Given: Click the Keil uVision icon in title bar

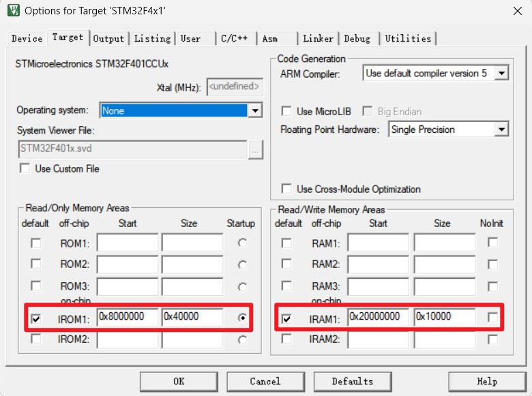Looking at the screenshot, I should (14, 10).
